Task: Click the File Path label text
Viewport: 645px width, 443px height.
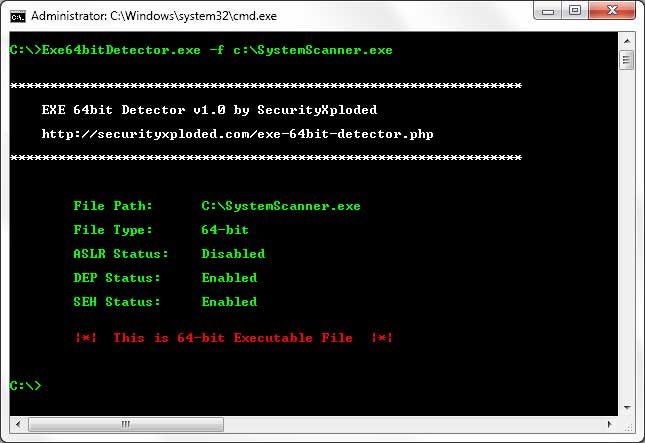Action: [113, 206]
